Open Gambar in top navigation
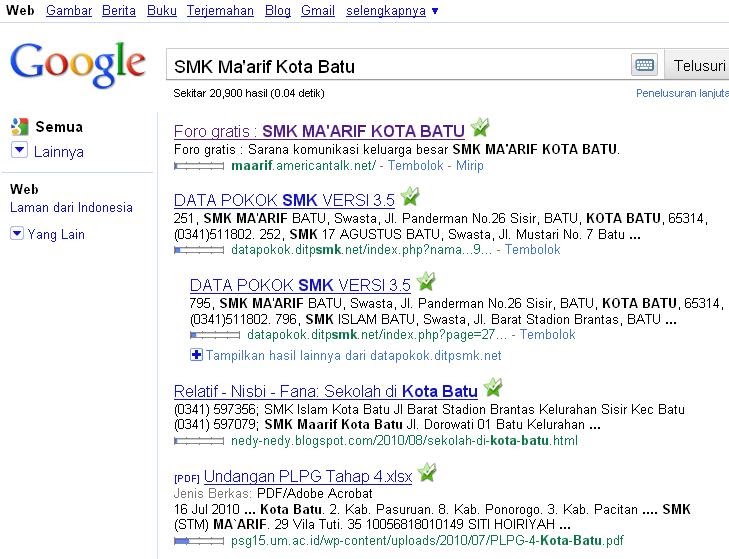This screenshot has height=559, width=729. pos(69,10)
